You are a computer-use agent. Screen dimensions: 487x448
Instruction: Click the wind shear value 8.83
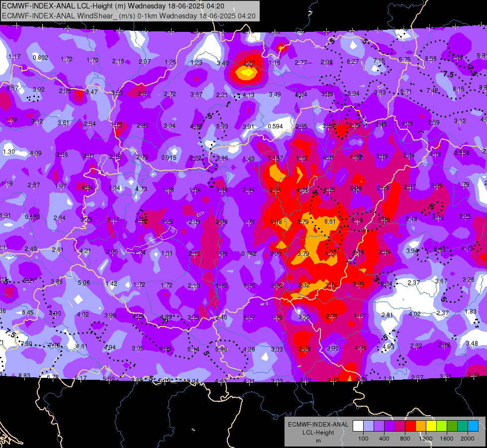[x=24, y=375]
